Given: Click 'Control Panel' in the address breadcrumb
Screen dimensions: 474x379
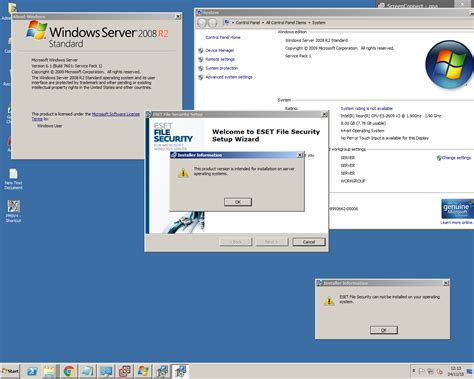Looking at the screenshot, I should pos(247,23).
